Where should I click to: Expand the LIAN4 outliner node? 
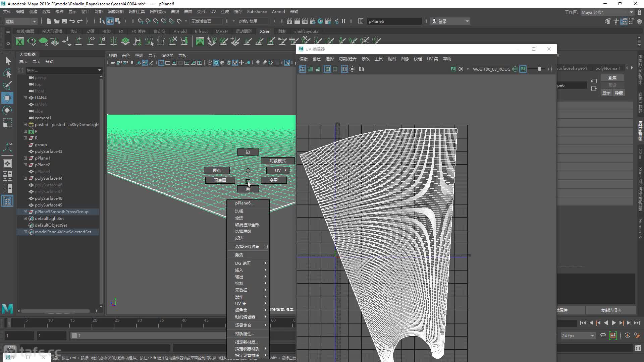click(25, 98)
